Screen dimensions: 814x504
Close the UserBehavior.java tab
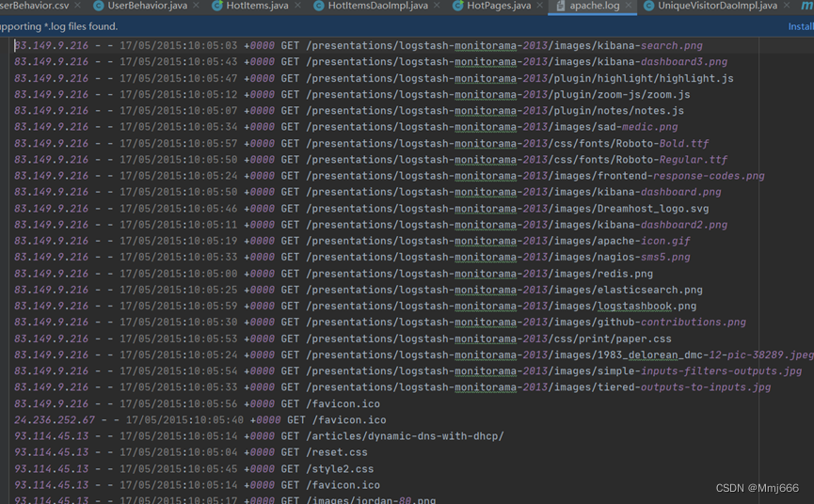(197, 6)
